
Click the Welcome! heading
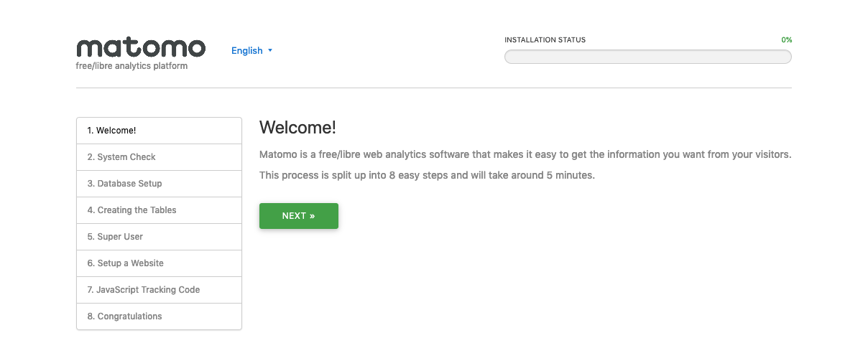tap(297, 128)
